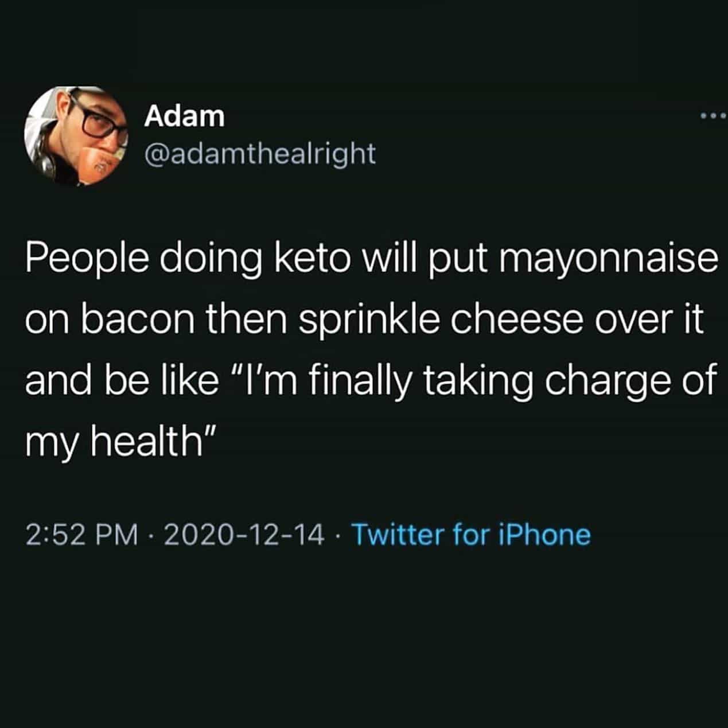728x728 pixels.
Task: Click the word "mayonnaise" in the tweet
Action: tap(610, 259)
